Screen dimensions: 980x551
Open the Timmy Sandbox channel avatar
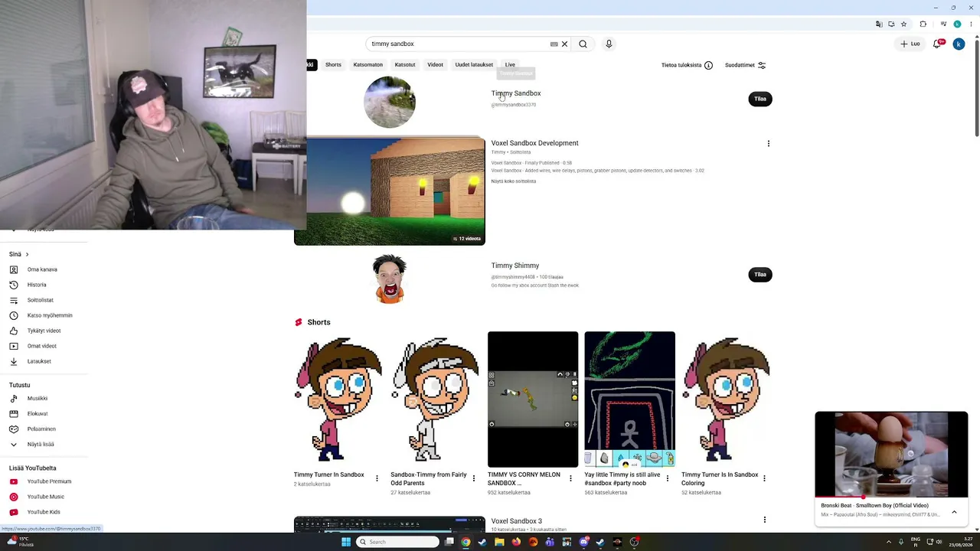point(390,102)
